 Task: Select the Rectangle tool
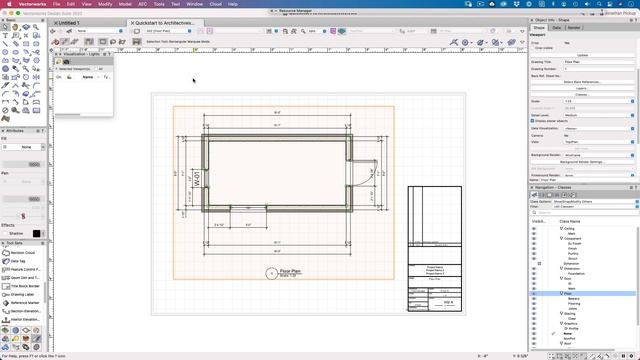click(26, 44)
